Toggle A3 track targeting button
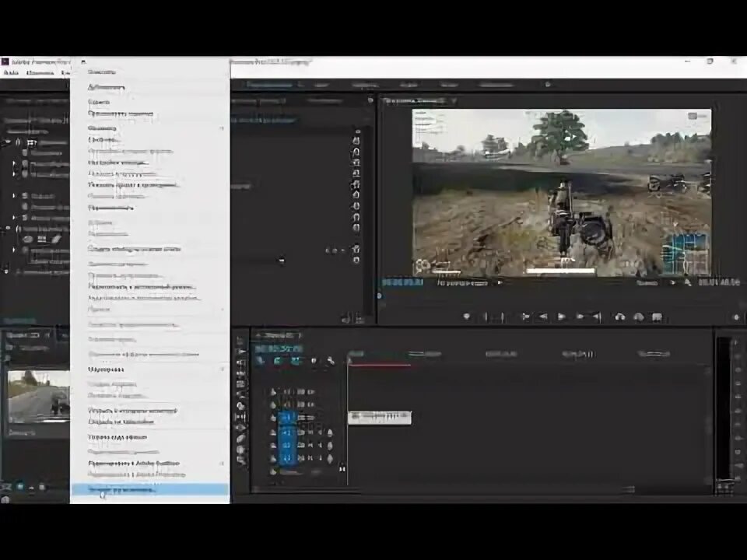This screenshot has width=747, height=560. (287, 457)
